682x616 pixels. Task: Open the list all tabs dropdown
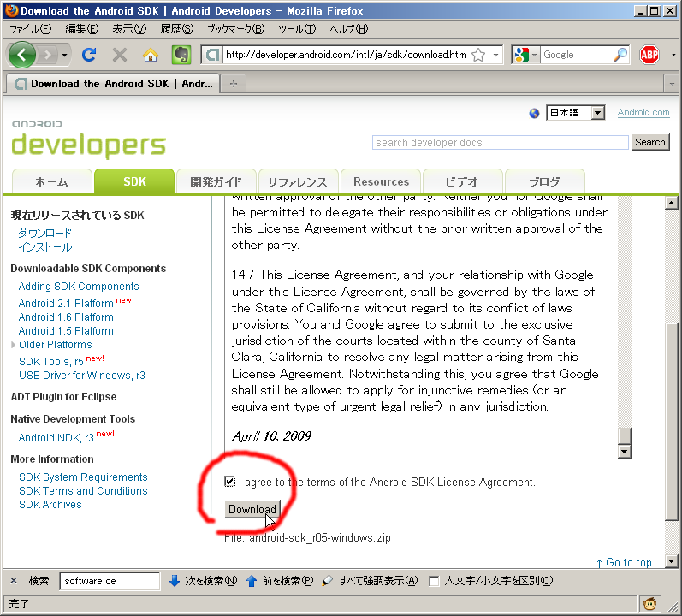pyautogui.click(x=672, y=84)
